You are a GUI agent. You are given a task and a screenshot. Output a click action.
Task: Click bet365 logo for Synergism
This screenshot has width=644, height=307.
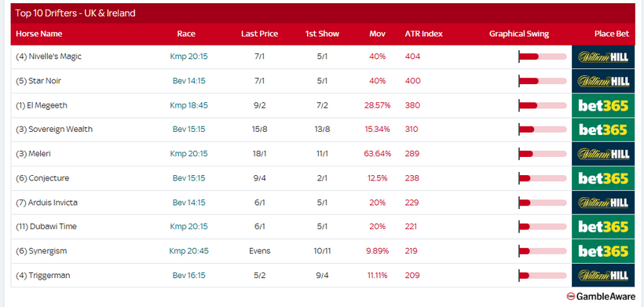pos(603,251)
